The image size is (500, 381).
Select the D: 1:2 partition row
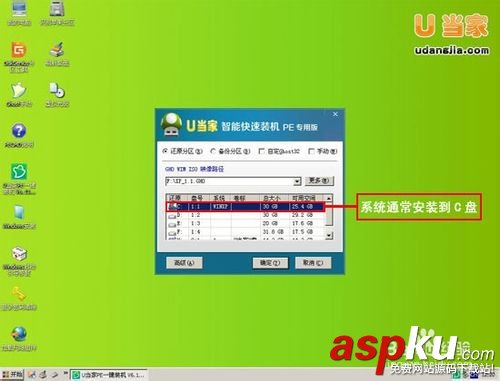[245, 215]
